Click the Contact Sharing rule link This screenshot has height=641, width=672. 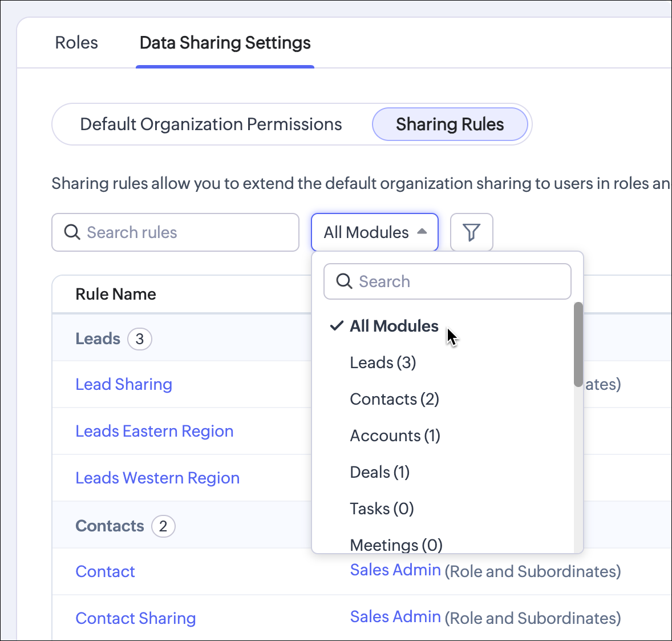coord(136,618)
